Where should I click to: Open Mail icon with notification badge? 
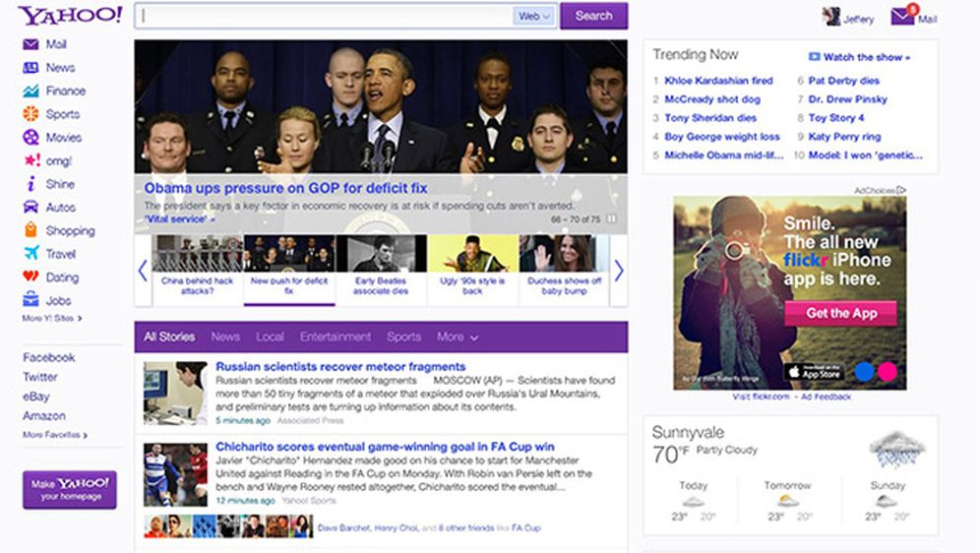902,17
